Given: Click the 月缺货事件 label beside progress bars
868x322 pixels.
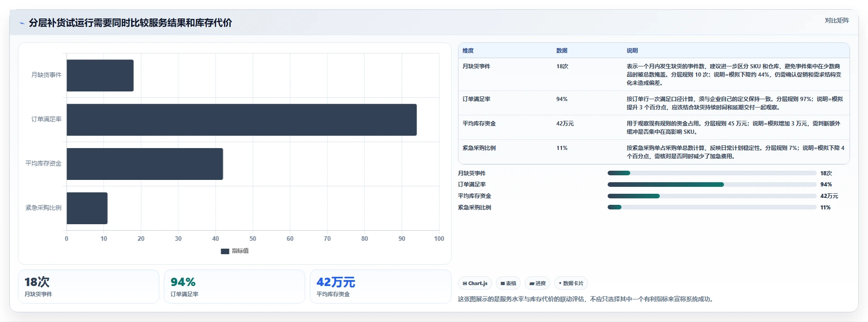Looking at the screenshot, I should click(x=472, y=173).
